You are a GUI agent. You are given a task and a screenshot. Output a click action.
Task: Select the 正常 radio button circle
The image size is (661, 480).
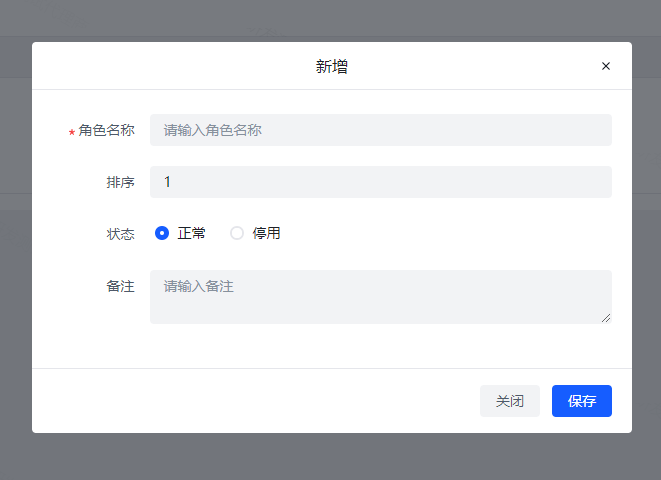tap(162, 233)
